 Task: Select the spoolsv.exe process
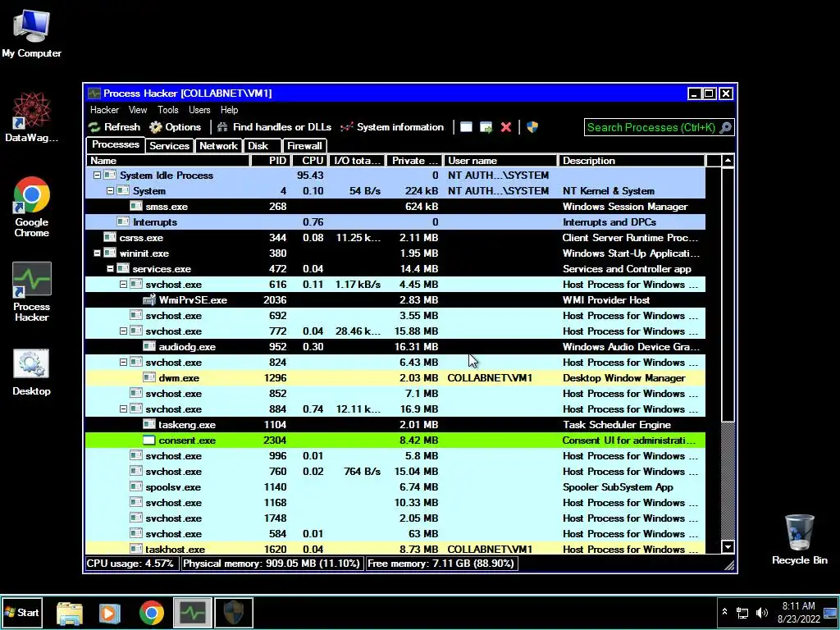(395, 487)
